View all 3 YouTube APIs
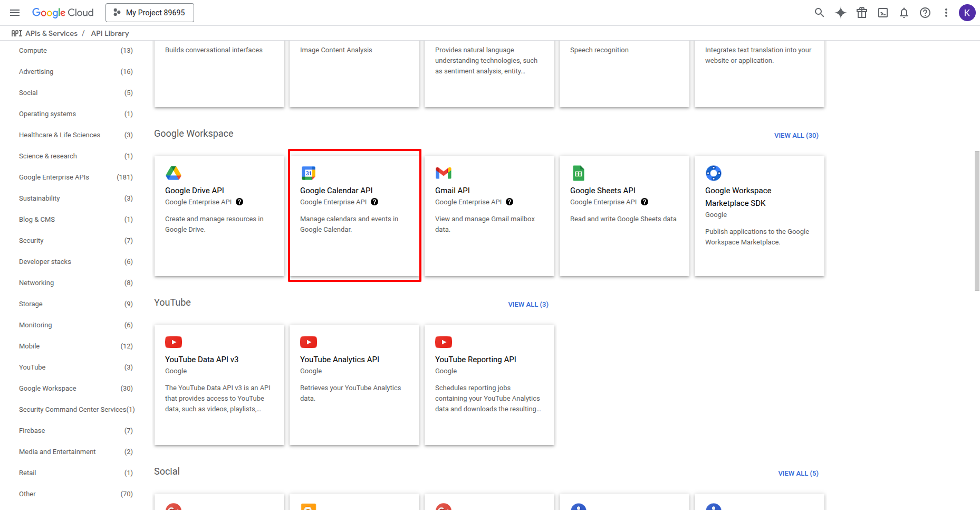 529,305
